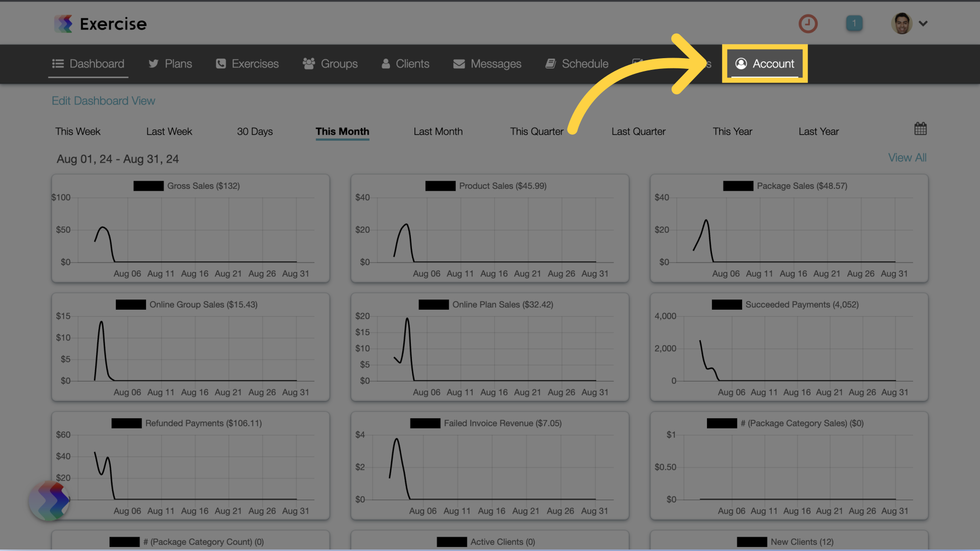Click the Package Sales ($48.57) label
This screenshot has height=551, width=980.
[x=802, y=186]
